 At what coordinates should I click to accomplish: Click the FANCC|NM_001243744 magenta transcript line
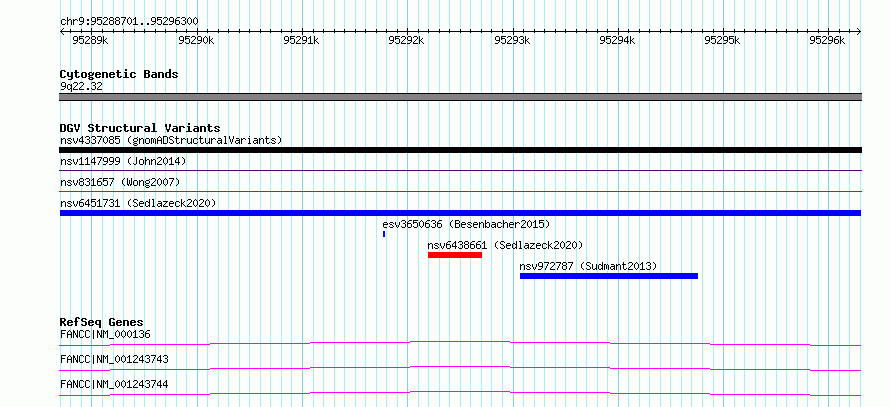(x=460, y=393)
